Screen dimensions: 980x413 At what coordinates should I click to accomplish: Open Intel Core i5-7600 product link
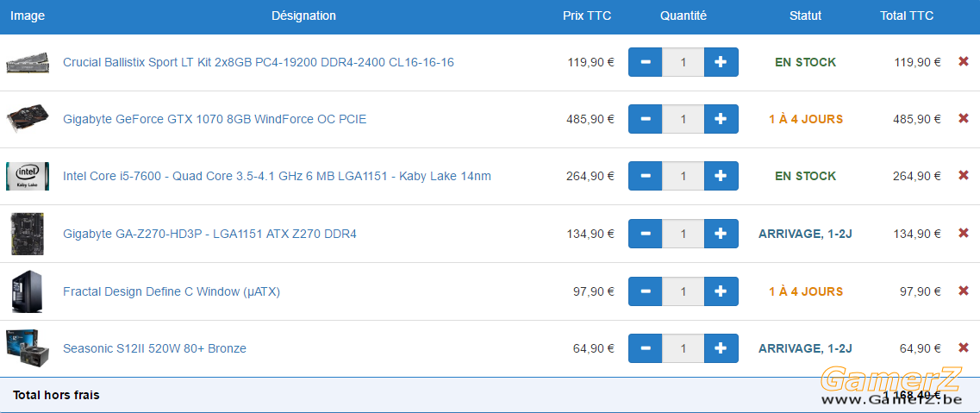(277, 176)
